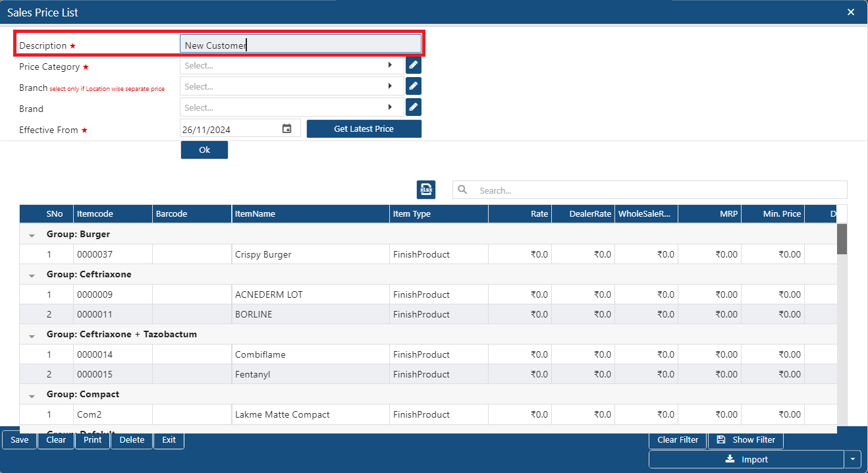
Task: Click the magnifier icon in the search box
Action: click(462, 190)
